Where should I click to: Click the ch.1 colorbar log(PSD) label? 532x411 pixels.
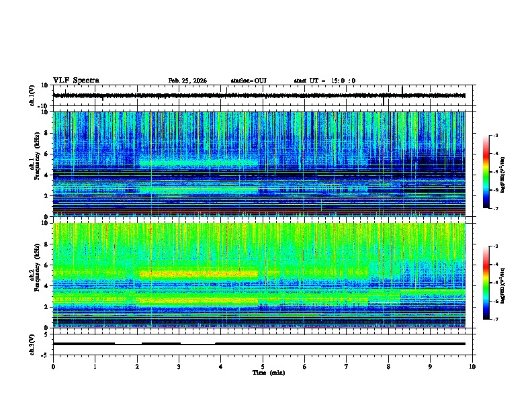(x=502, y=175)
